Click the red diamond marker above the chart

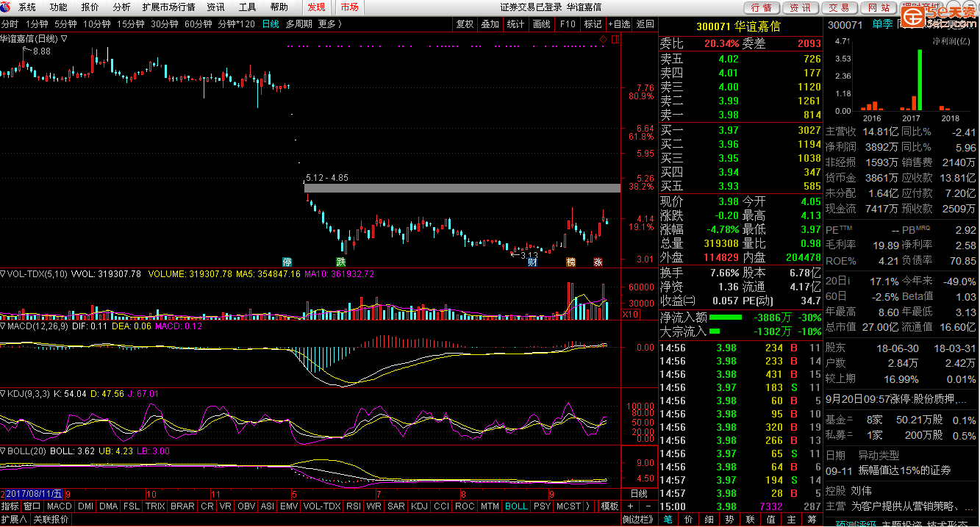click(x=603, y=38)
